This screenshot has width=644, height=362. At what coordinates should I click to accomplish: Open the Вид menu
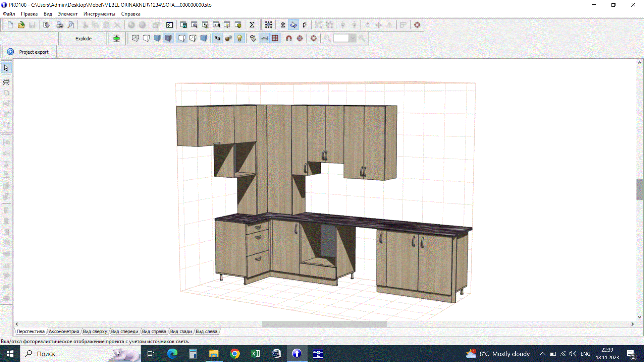tap(47, 14)
